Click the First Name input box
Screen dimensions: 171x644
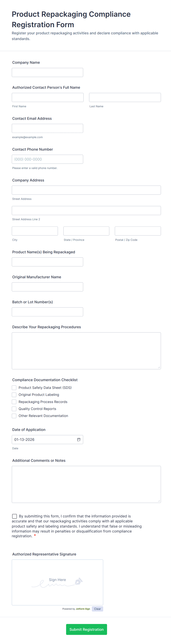[x=48, y=98]
